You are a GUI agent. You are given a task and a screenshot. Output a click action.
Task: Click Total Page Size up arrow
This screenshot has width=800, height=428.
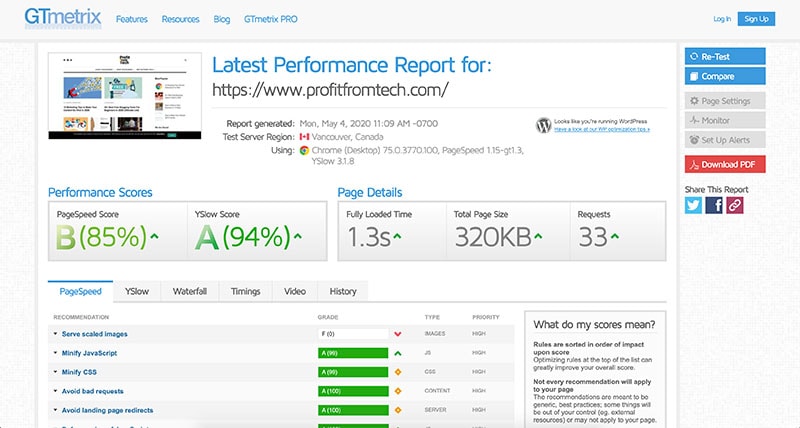(x=538, y=236)
